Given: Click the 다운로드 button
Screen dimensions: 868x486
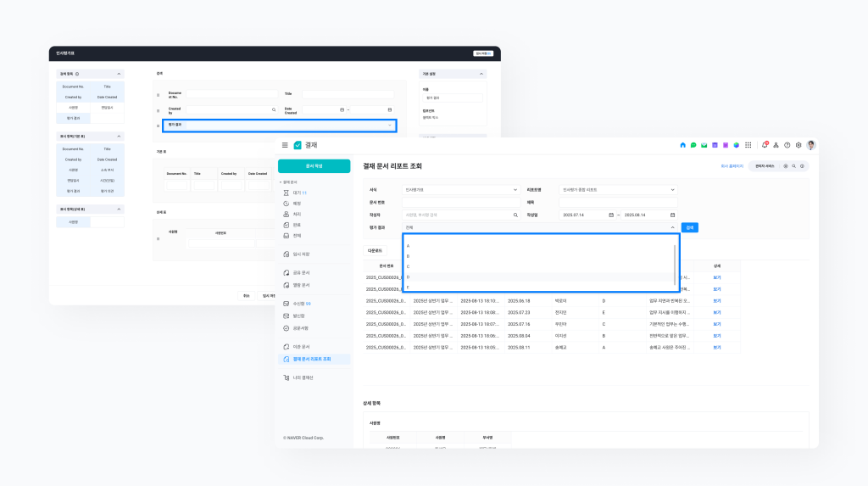Looking at the screenshot, I should pyautogui.click(x=374, y=251).
